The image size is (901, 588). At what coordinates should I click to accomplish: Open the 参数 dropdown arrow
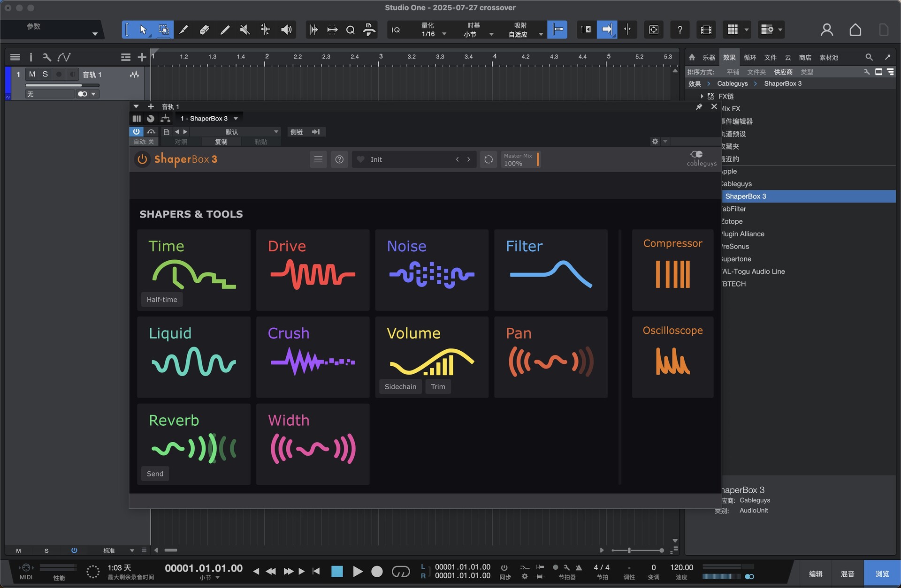tap(95, 34)
